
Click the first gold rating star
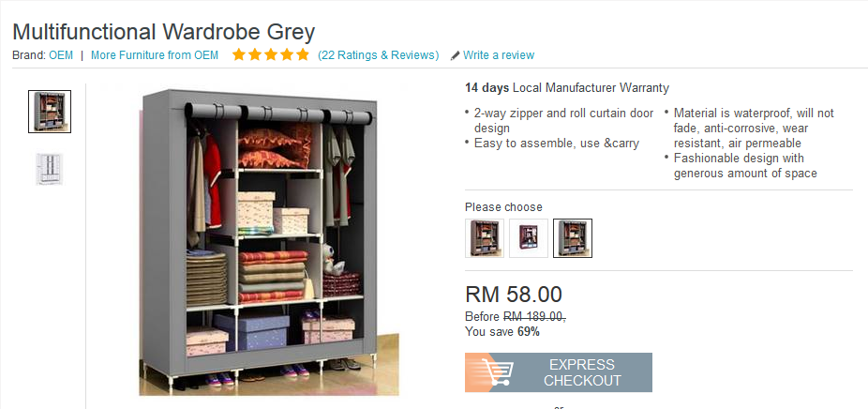(239, 54)
